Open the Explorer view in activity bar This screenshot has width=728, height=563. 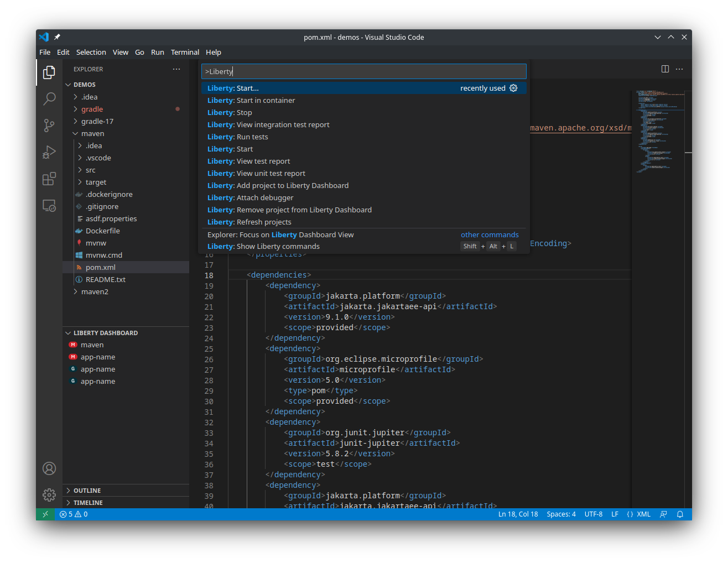[x=49, y=72]
